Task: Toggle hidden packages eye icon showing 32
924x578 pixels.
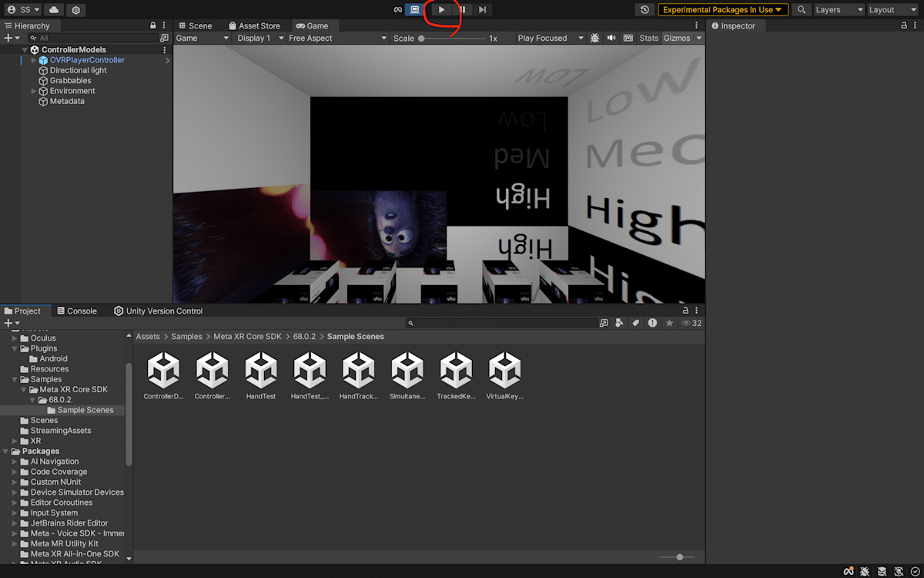Action: coord(691,323)
